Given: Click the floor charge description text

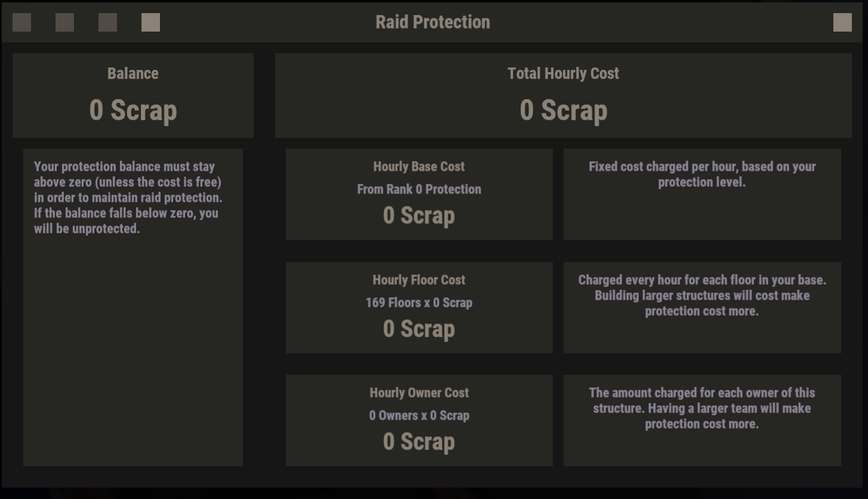Looking at the screenshot, I should pyautogui.click(x=702, y=295).
